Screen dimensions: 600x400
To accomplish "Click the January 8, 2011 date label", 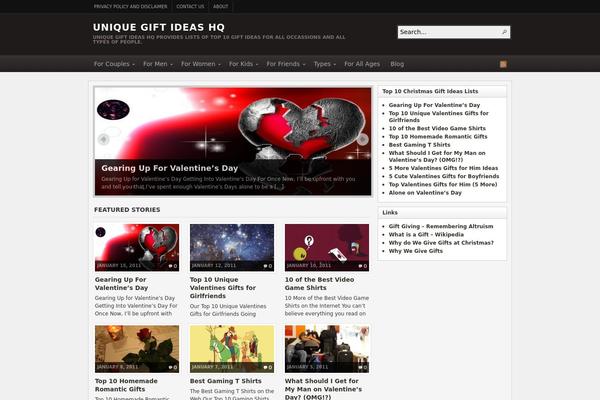I will (117, 367).
